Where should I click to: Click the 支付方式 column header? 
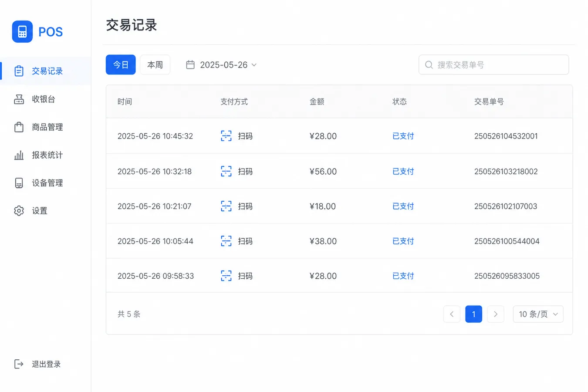coord(234,101)
